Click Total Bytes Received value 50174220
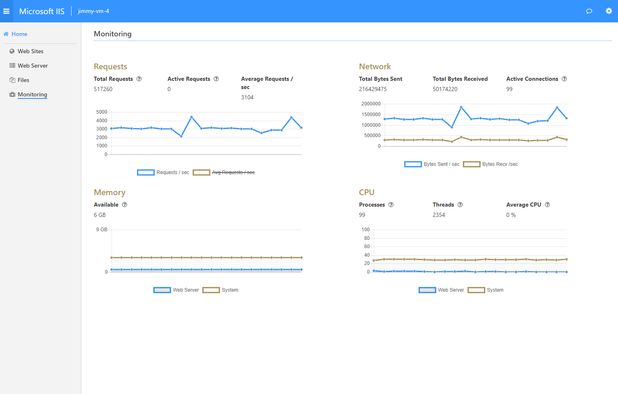This screenshot has width=618, height=394. point(445,89)
